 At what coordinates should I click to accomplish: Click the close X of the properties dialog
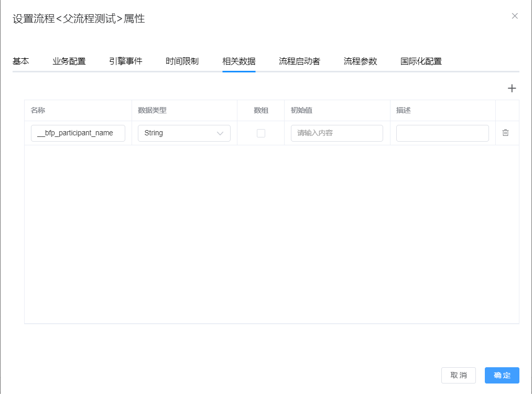click(x=515, y=16)
